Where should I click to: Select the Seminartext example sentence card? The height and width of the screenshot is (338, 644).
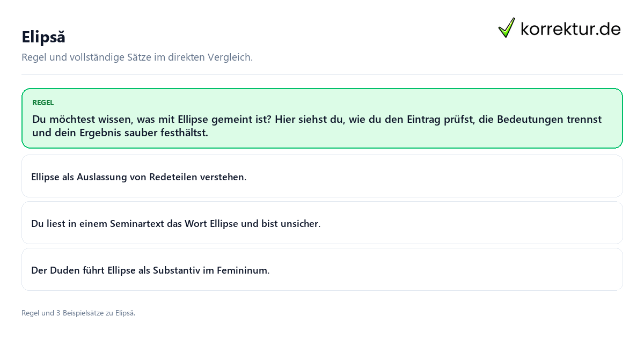click(322, 223)
